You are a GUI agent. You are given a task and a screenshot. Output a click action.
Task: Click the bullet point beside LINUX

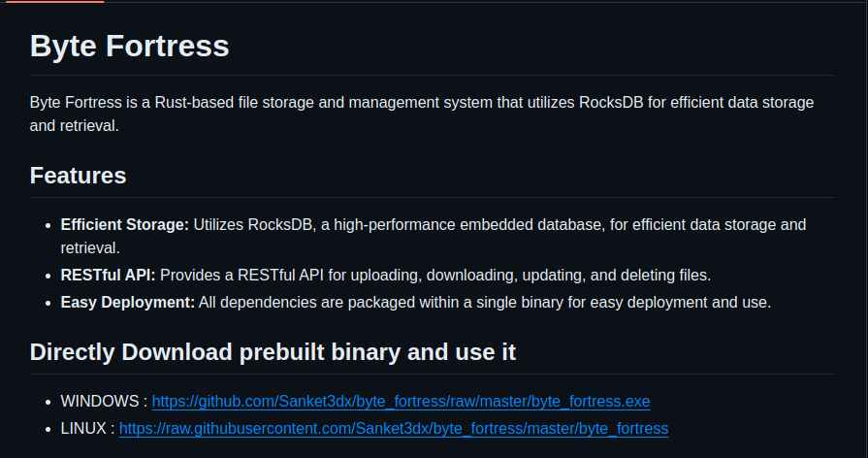tap(48, 428)
